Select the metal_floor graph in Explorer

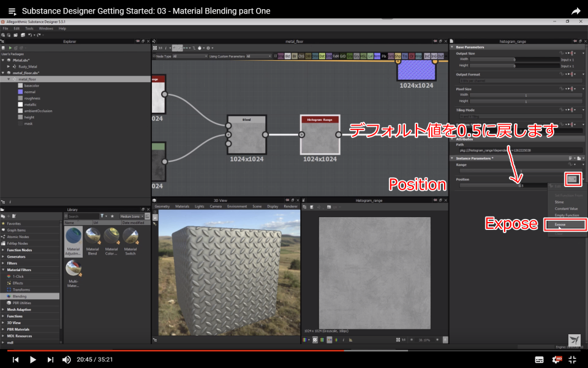click(x=27, y=79)
